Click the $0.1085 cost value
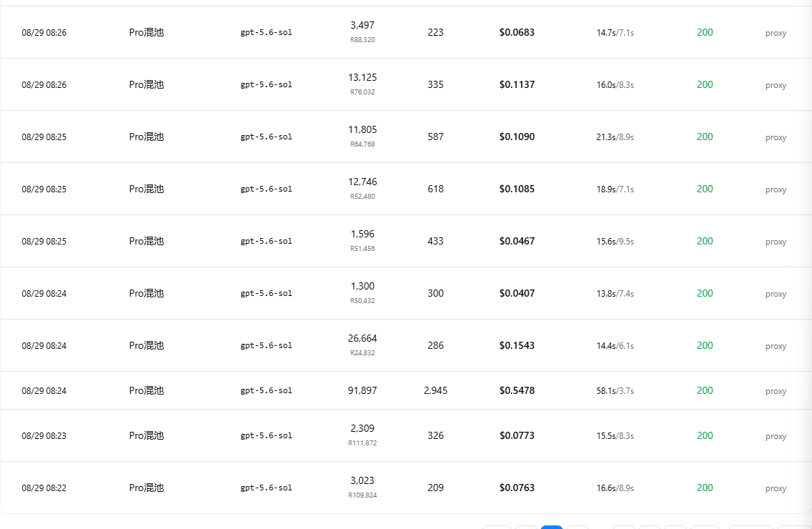 (517, 189)
